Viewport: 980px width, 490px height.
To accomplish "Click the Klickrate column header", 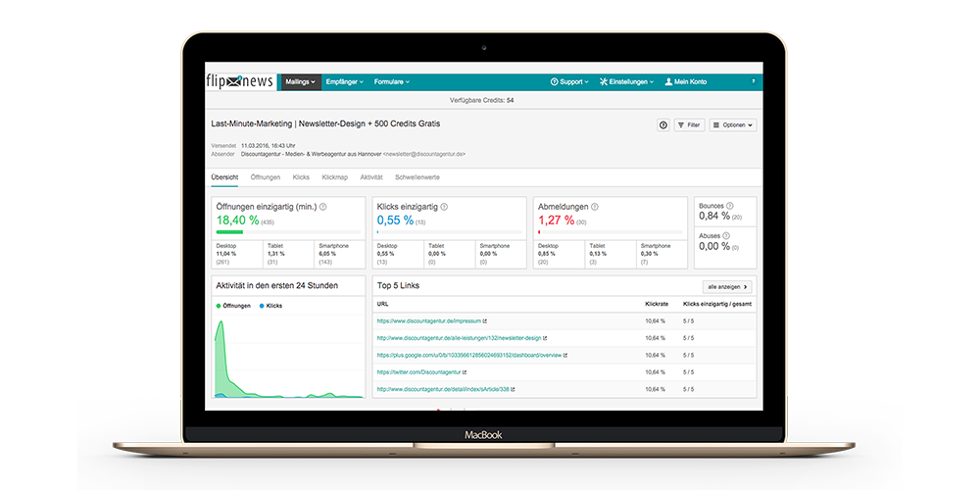I will tap(657, 305).
